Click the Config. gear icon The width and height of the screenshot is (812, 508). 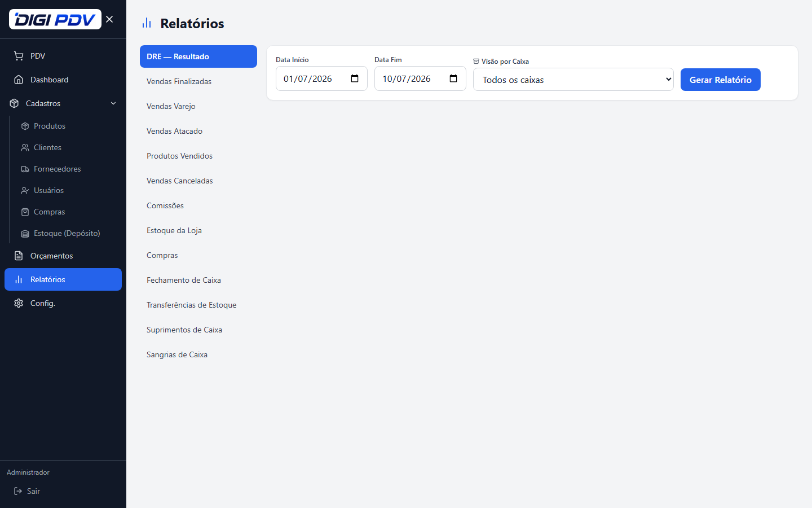[x=19, y=303]
